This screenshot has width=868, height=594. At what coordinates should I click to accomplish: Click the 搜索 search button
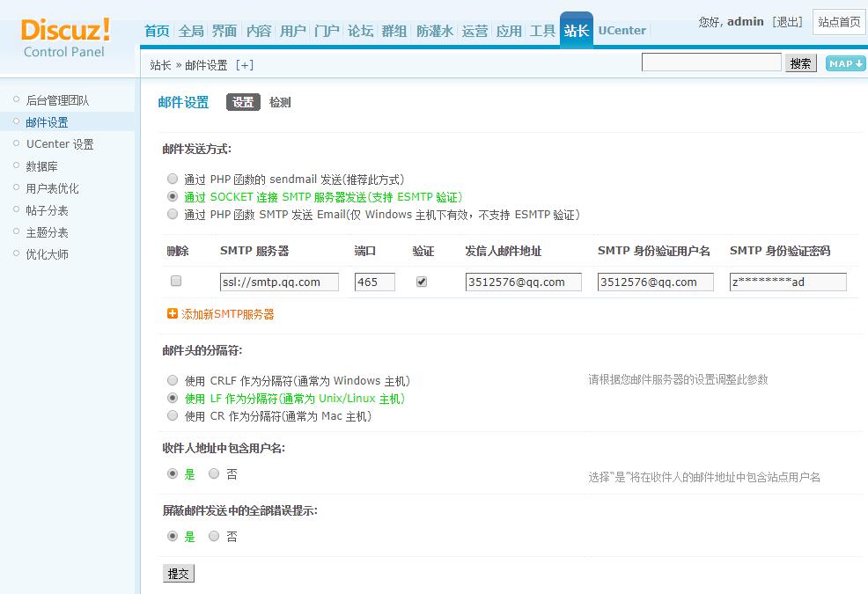[x=800, y=63]
